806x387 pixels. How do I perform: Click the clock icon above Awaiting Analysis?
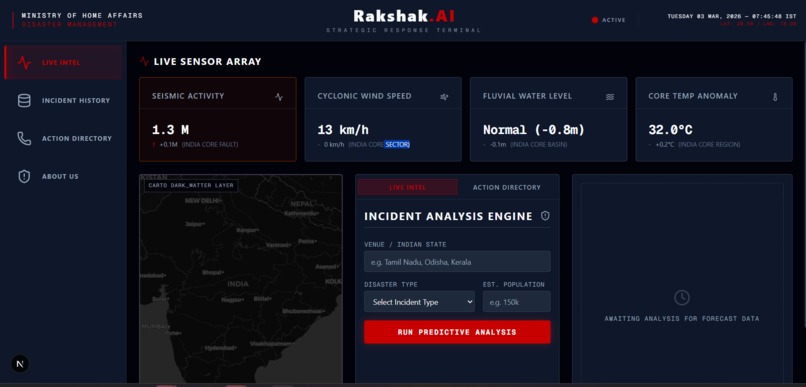point(682,297)
